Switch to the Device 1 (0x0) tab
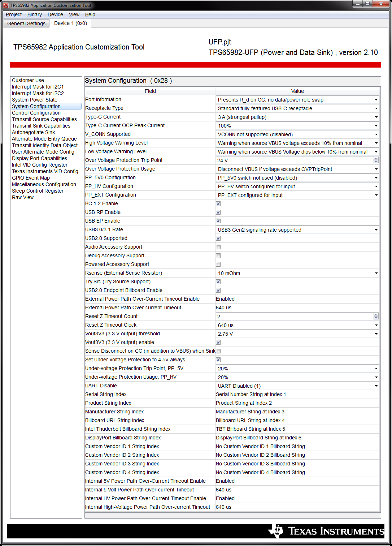392x546 pixels. (x=70, y=23)
